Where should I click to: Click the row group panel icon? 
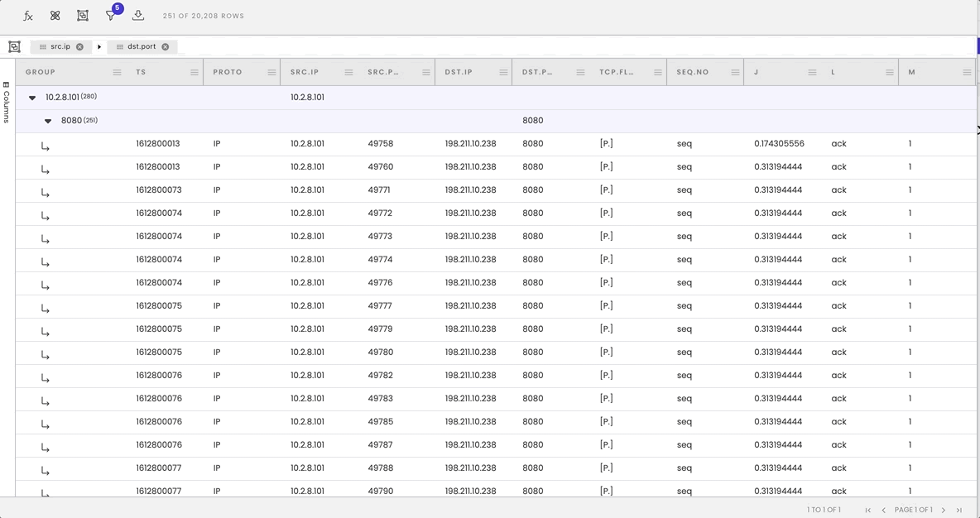tap(14, 47)
